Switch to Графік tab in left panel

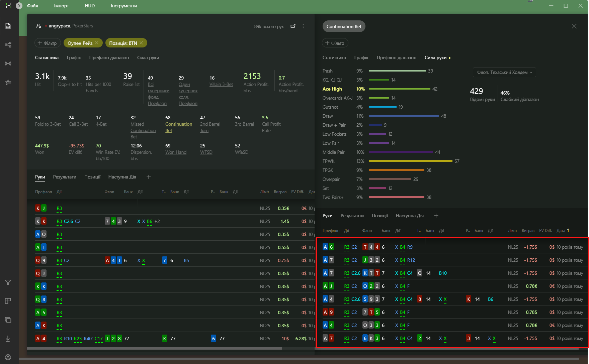click(74, 57)
